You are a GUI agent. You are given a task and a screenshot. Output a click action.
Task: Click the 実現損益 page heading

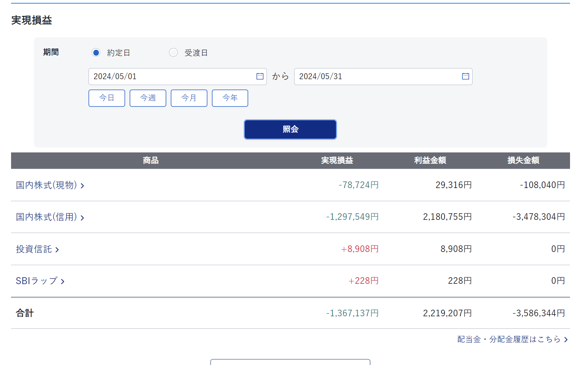pyautogui.click(x=31, y=20)
